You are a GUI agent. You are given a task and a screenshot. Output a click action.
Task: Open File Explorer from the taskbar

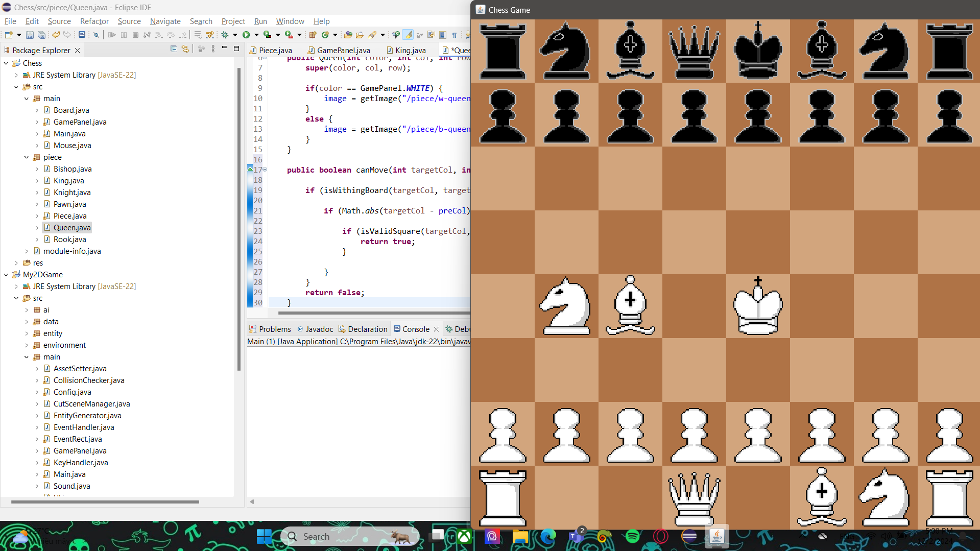tap(520, 536)
